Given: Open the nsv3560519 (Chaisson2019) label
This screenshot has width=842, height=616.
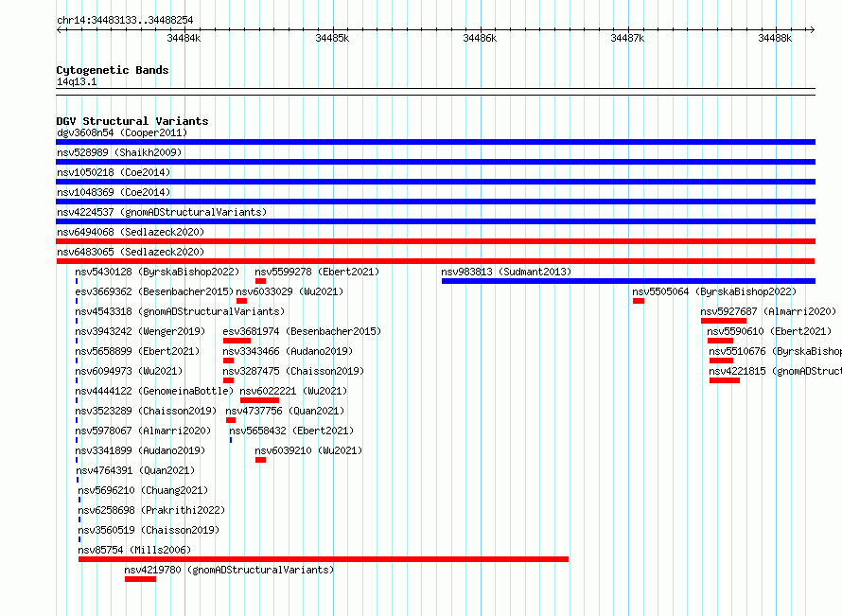Looking at the screenshot, I should point(149,530).
